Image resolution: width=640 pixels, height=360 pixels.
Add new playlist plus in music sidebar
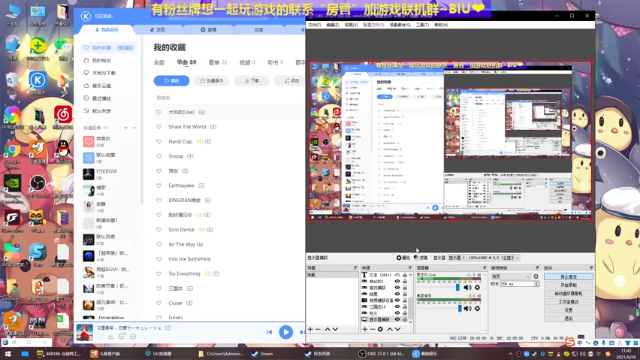126,128
